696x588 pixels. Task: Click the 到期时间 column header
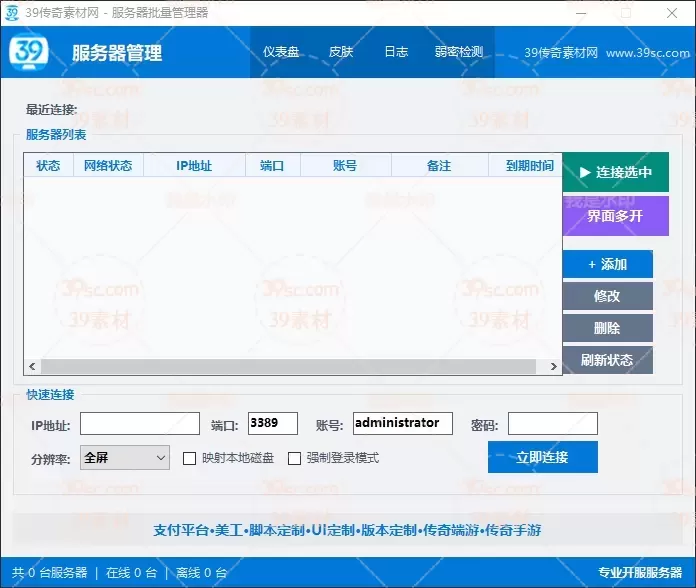[x=526, y=166]
